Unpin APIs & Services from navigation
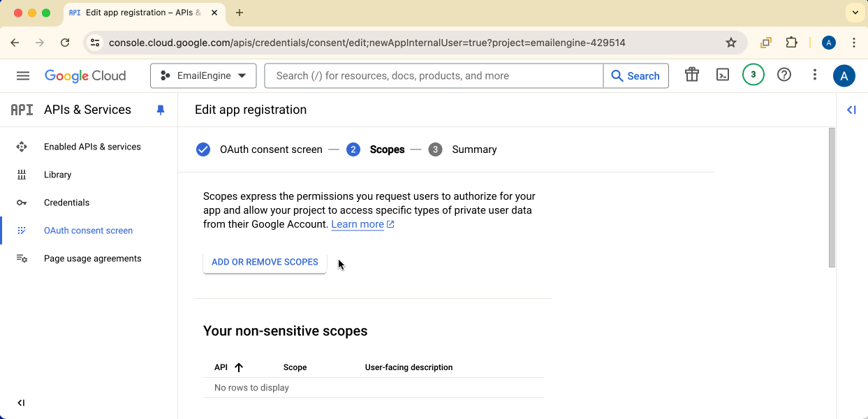This screenshot has width=868, height=419. pyautogui.click(x=161, y=110)
